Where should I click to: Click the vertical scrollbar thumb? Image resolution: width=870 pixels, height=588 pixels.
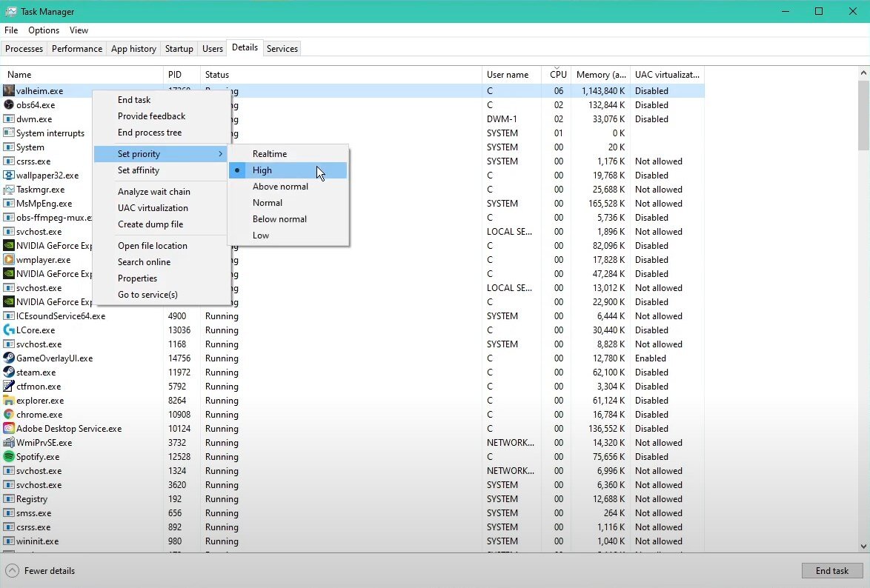tap(863, 115)
